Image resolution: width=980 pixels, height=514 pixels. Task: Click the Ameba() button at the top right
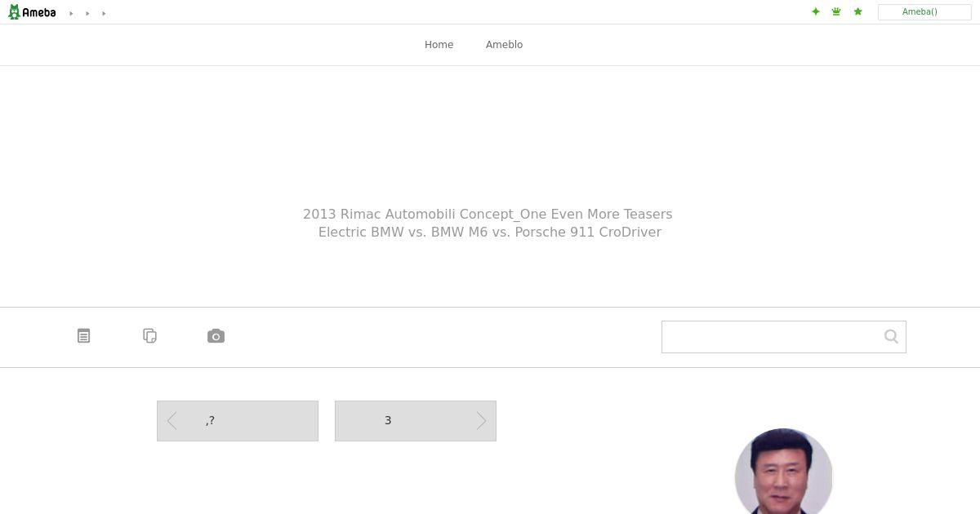[924, 12]
